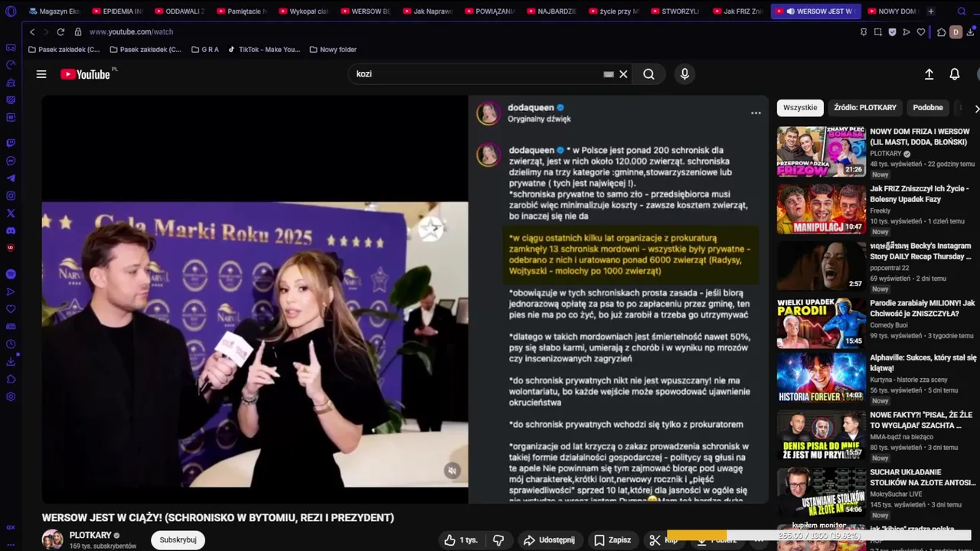The width and height of the screenshot is (980, 551).
Task: Open site security lock information
Action: tap(78, 32)
